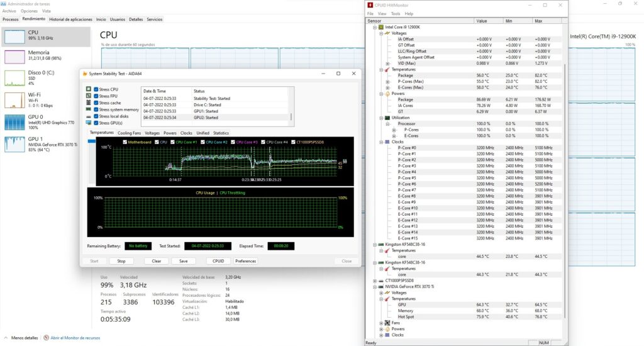Screen dimensions: 644x346
Task: Expand the VID (Max) voltage node
Action: coord(387,64)
